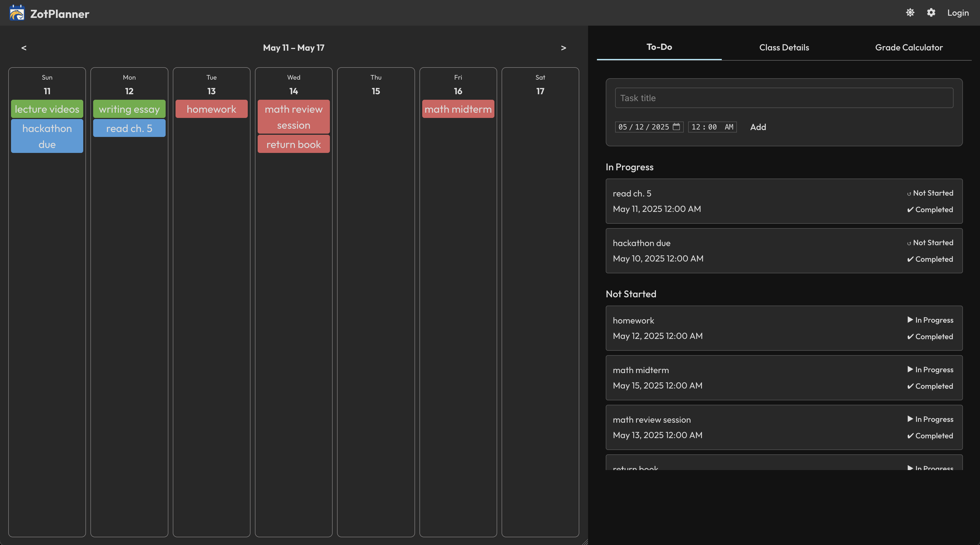Image resolution: width=980 pixels, height=545 pixels.
Task: Click the ZotPlanner anteater logo icon
Action: (17, 13)
